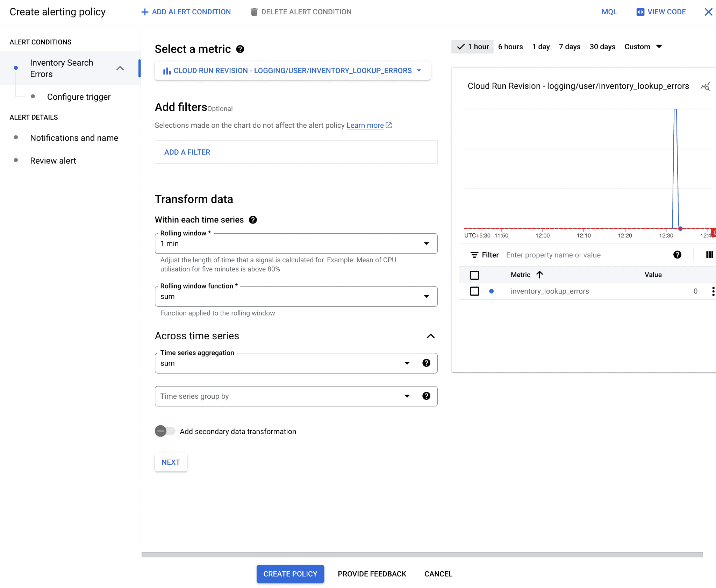The width and height of the screenshot is (716, 588).
Task: Click the delete trash icon for alert condition
Action: (254, 12)
